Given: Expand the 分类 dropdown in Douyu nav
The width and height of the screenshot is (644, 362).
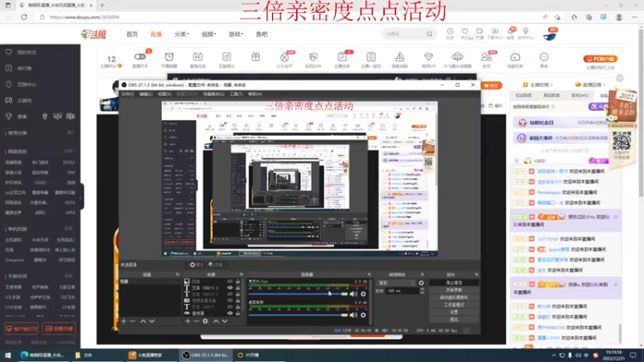Looking at the screenshot, I should pyautogui.click(x=182, y=34).
